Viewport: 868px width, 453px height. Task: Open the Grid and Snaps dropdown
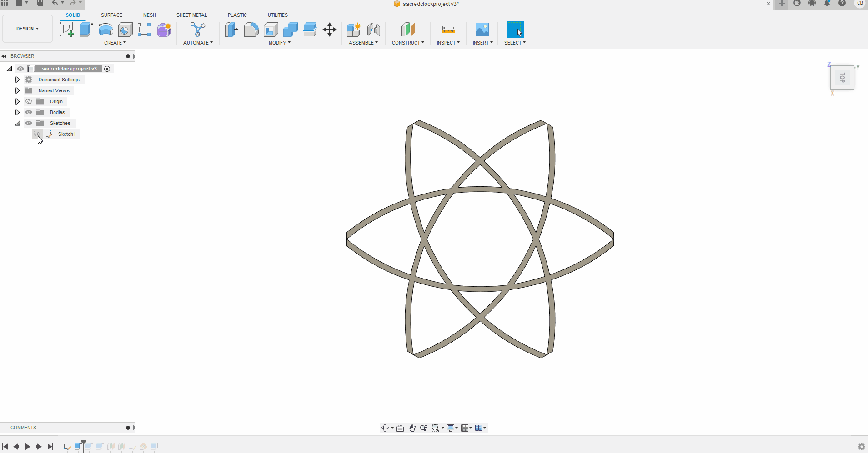click(x=466, y=428)
